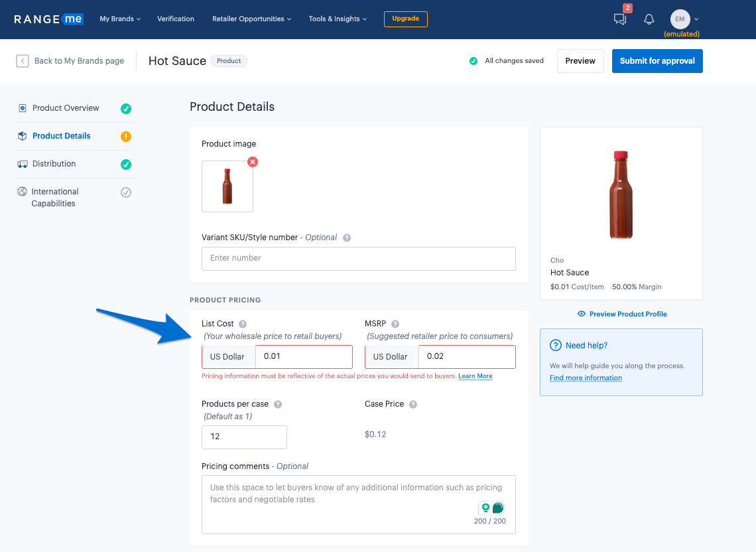Click the notifications bell icon
This screenshot has height=552, width=756.
649,19
